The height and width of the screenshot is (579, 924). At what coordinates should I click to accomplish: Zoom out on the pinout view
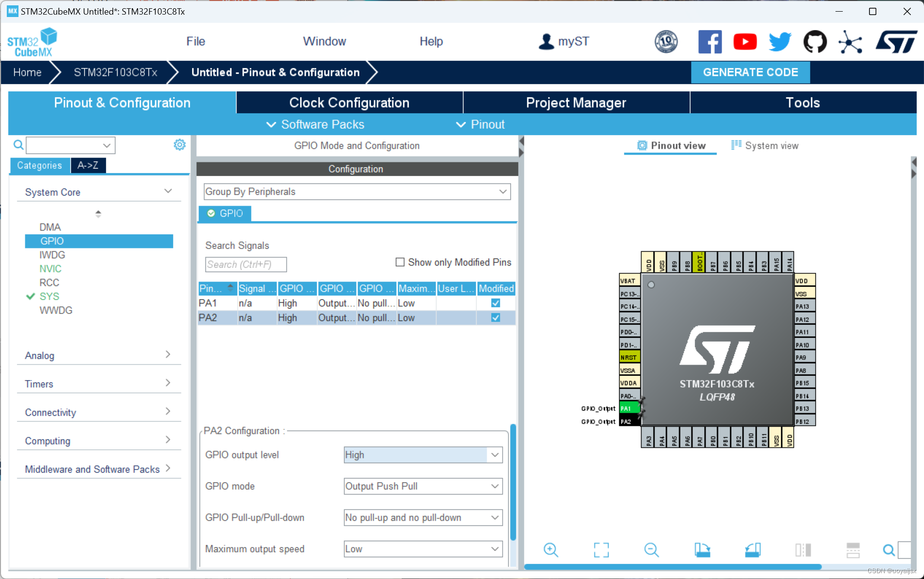651,550
